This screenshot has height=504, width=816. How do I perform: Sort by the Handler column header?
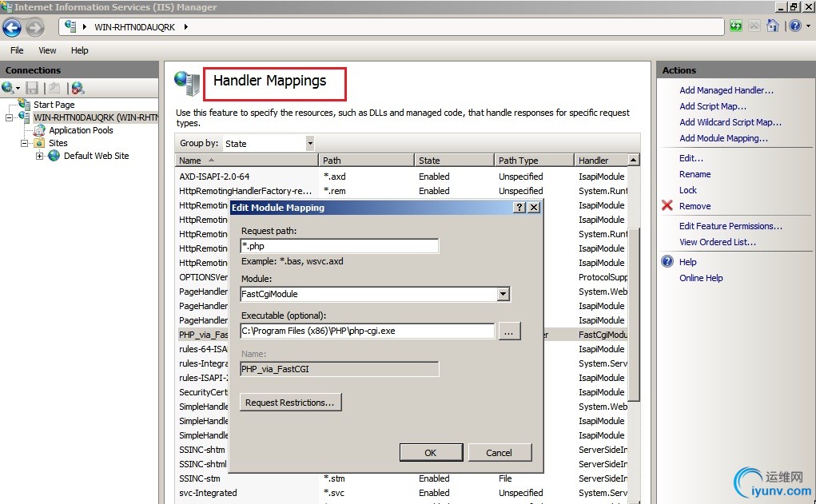click(601, 161)
